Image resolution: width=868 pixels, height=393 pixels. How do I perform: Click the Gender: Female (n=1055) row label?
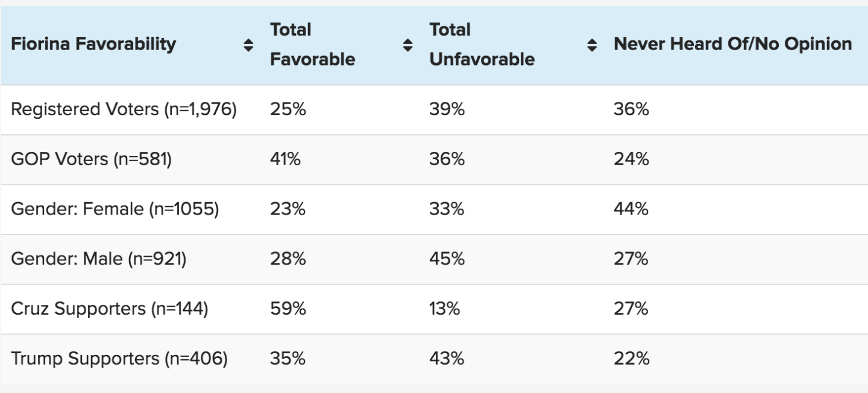tap(115, 209)
